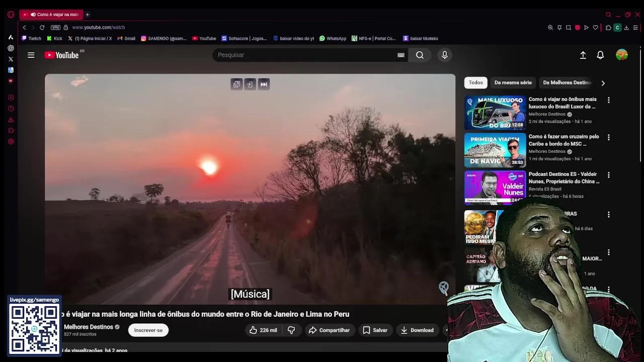Open Extensions from the sidebar cube icon
The width and height of the screenshot is (644, 362).
pyautogui.click(x=11, y=131)
